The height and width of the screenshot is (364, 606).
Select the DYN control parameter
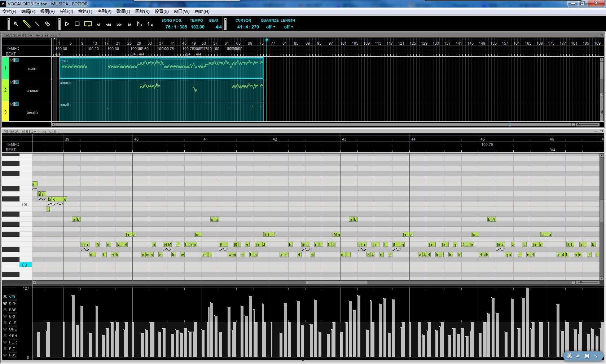coord(13,303)
